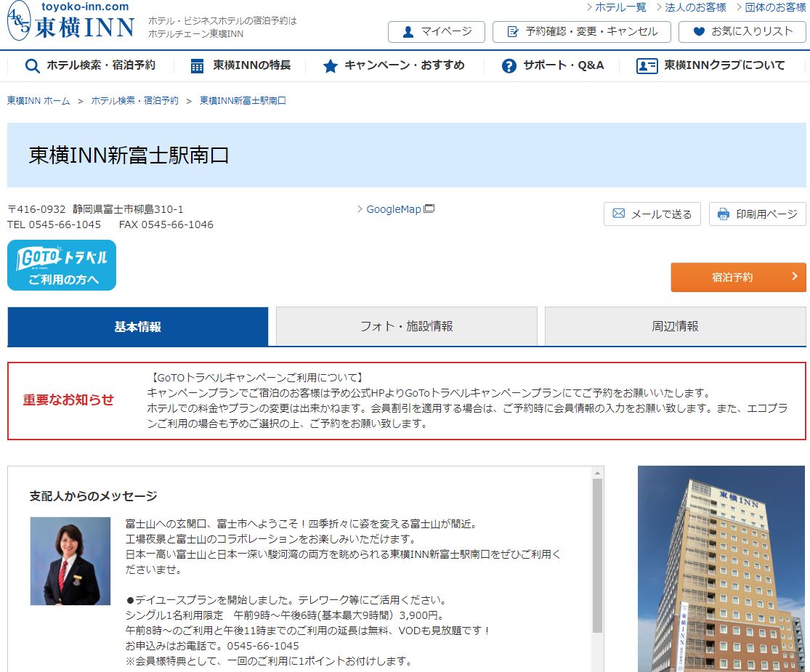
Task: Switch to フォト・施設情報 tab
Action: [x=407, y=326]
